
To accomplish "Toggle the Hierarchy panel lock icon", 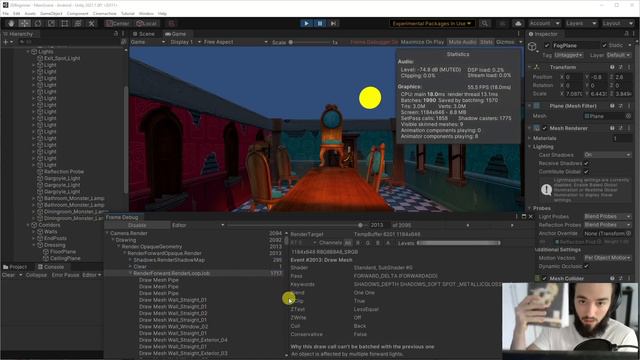I will 116,34.
